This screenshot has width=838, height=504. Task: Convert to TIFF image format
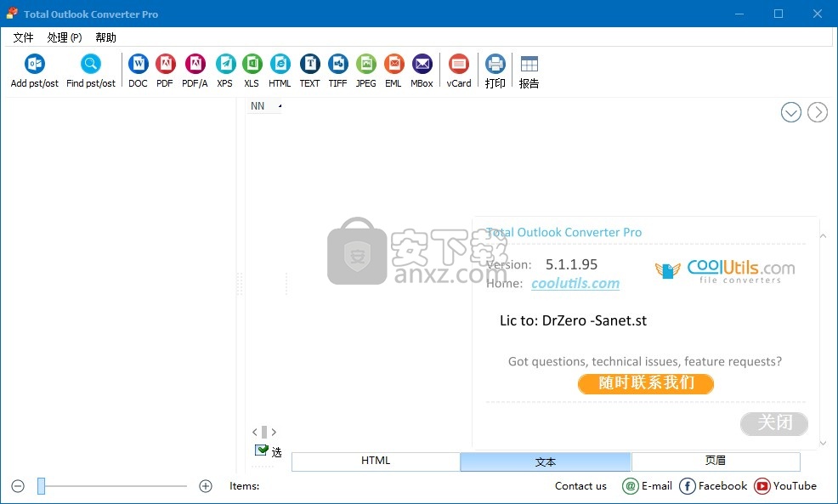coord(337,71)
